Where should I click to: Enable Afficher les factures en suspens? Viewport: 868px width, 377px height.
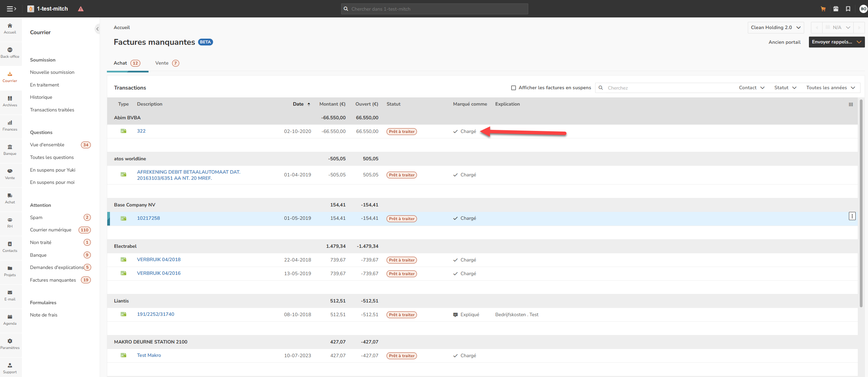pyautogui.click(x=513, y=88)
